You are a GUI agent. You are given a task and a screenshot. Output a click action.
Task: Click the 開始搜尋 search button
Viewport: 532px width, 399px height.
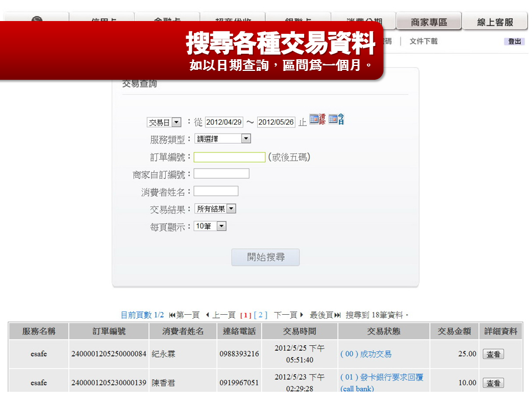click(x=265, y=257)
